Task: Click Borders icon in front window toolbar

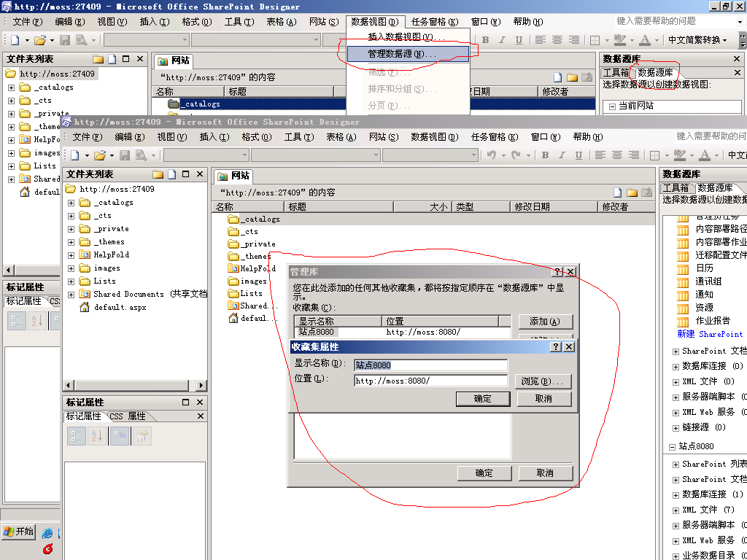Action: pyautogui.click(x=655, y=155)
